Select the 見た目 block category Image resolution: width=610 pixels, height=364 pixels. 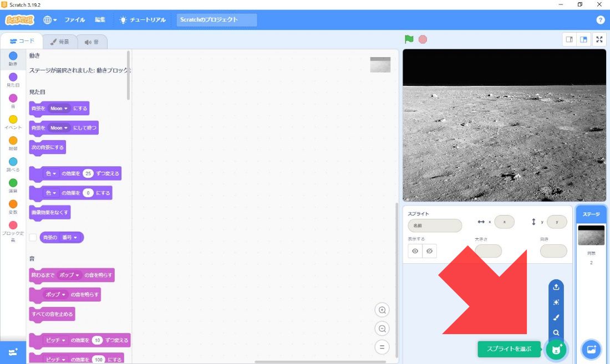13,80
